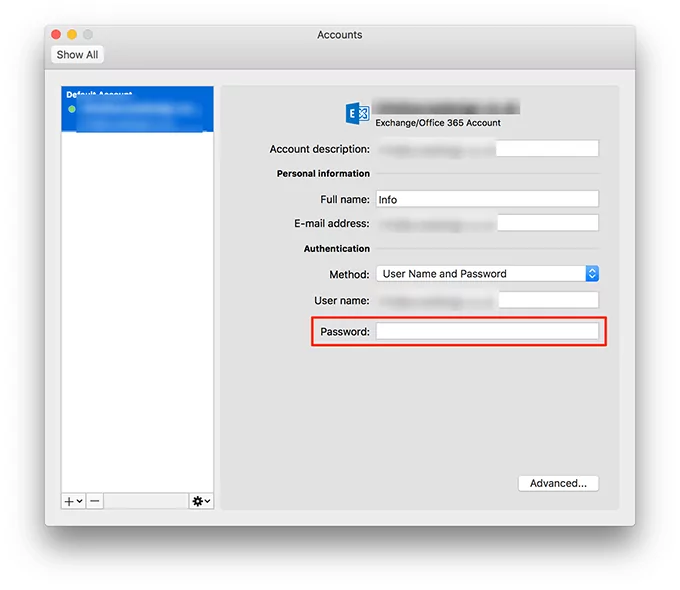Click the plus button to add account
This screenshot has height=590, width=680.
pos(73,501)
